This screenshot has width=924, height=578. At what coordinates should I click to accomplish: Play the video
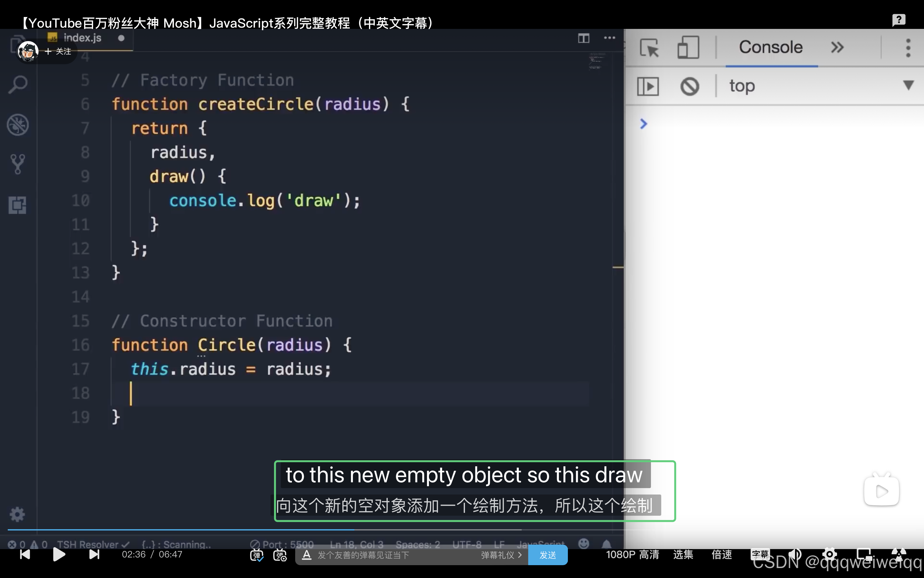pyautogui.click(x=59, y=554)
